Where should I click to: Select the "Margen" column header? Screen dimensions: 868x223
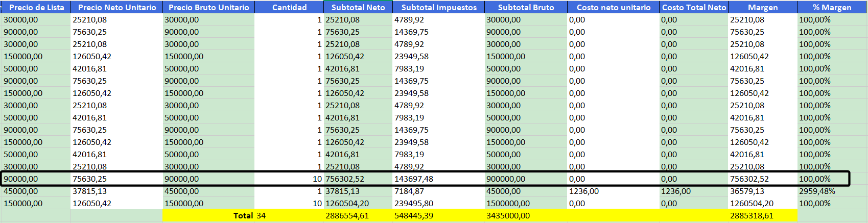(763, 7)
